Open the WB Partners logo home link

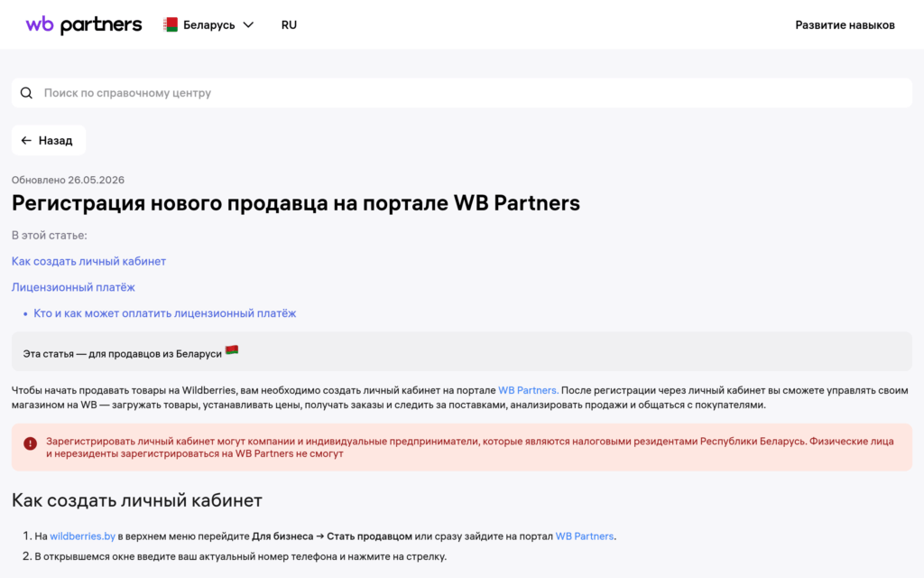(84, 24)
